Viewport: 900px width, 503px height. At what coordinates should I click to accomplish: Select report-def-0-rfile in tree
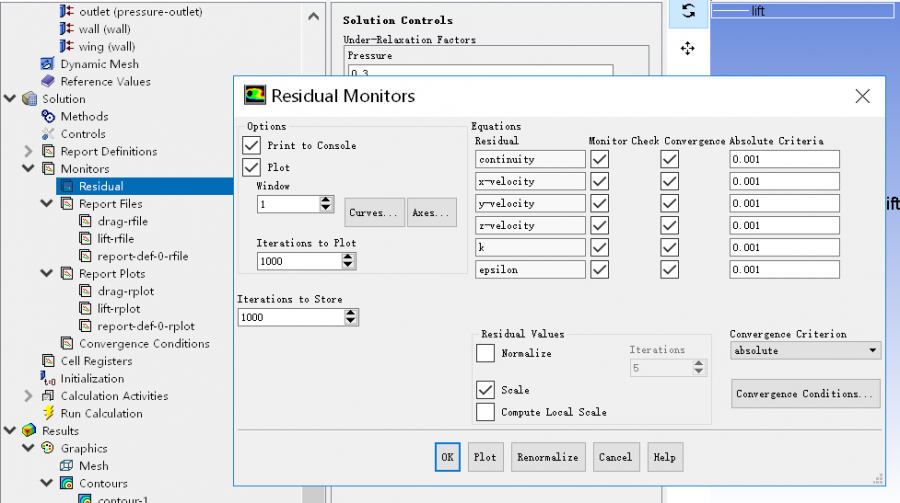click(x=142, y=256)
